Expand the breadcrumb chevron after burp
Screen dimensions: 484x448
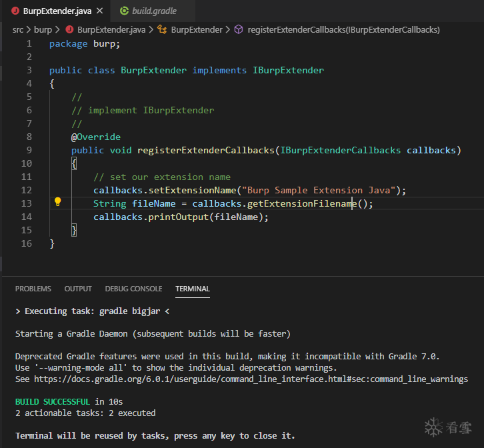click(x=57, y=29)
